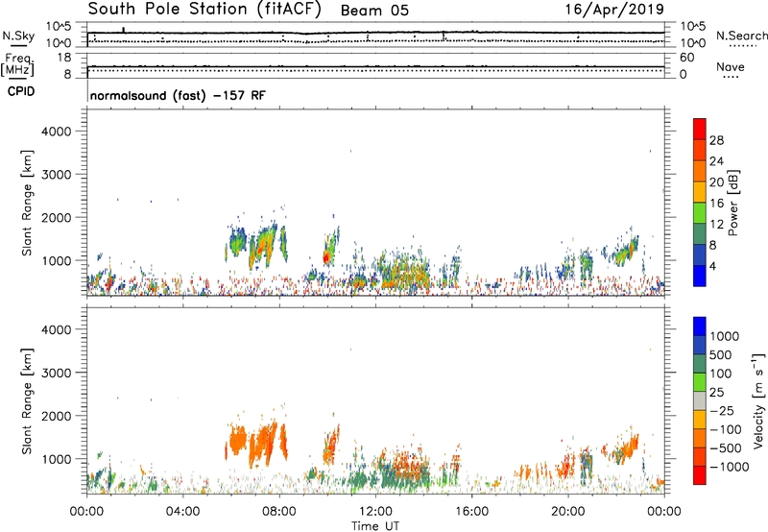Click the red top segment of power colorbar

click(700, 129)
